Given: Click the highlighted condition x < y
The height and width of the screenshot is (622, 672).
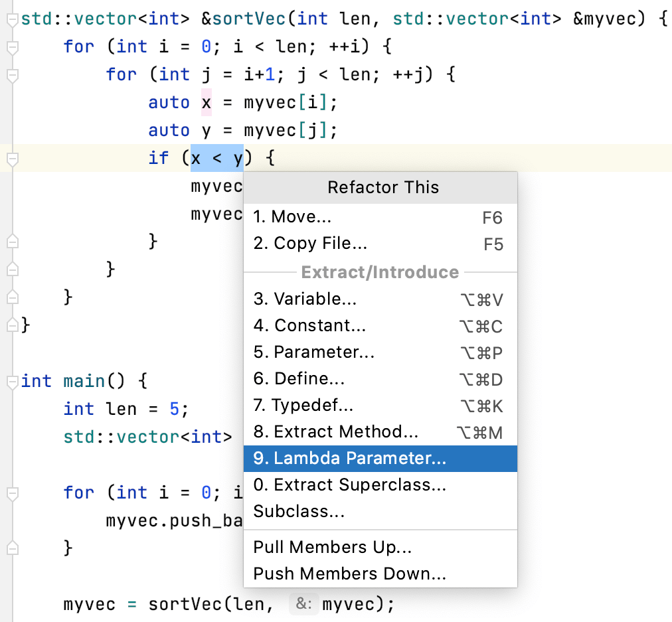Looking at the screenshot, I should (x=217, y=158).
